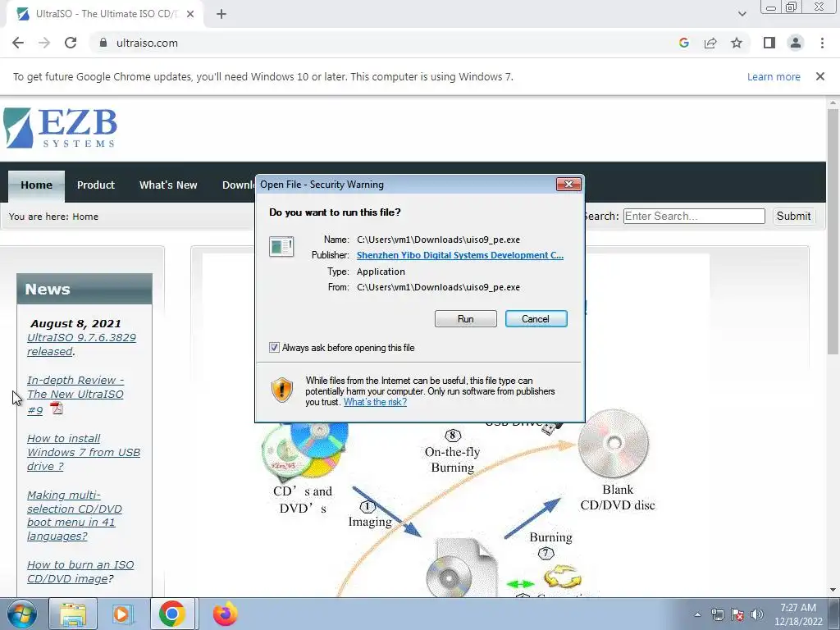Click the Submit search button

pos(793,217)
